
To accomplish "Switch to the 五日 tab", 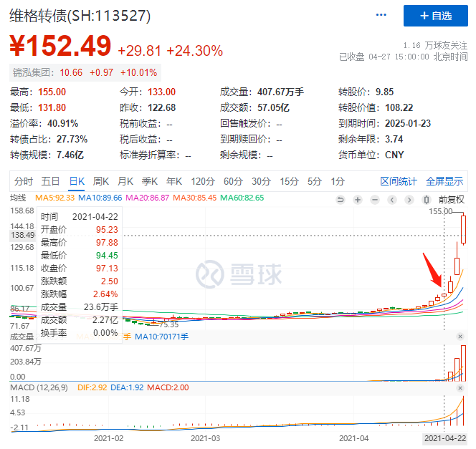I will click(x=50, y=181).
